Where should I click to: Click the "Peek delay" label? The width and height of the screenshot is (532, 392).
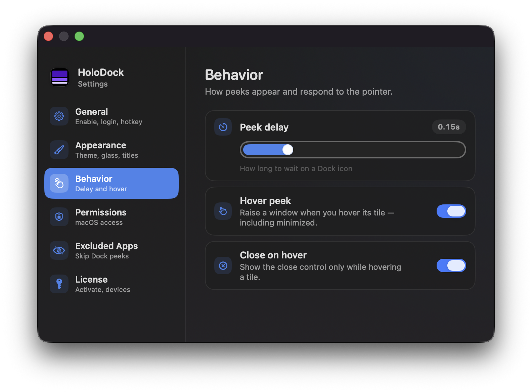(264, 127)
